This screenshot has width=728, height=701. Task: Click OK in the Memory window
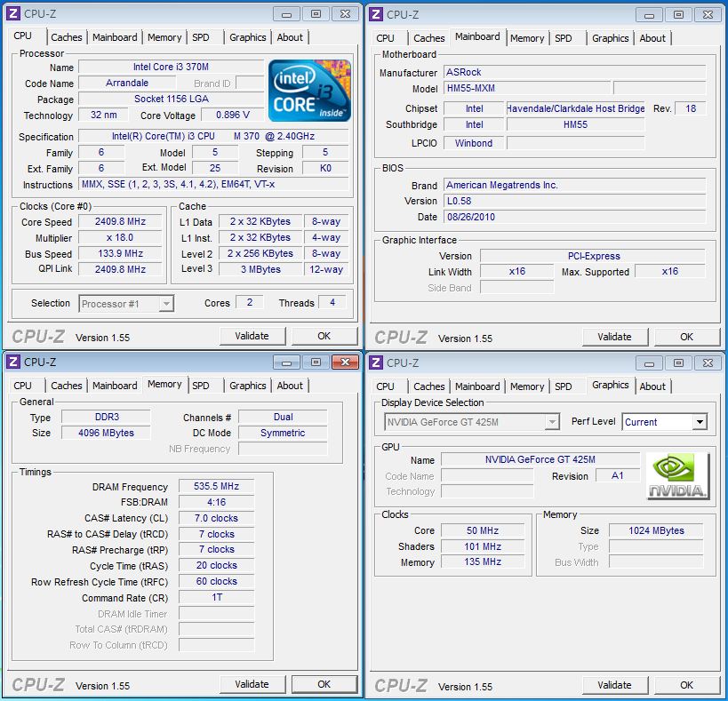coord(324,685)
